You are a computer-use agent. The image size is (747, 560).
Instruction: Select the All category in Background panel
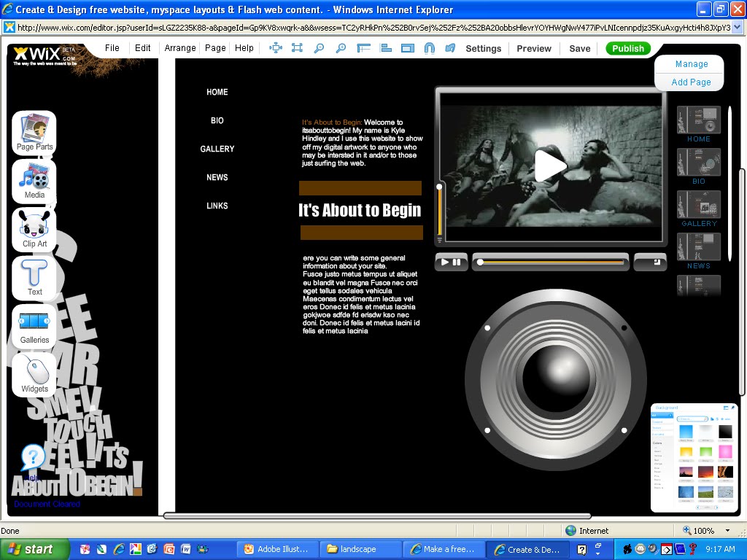coord(662,415)
